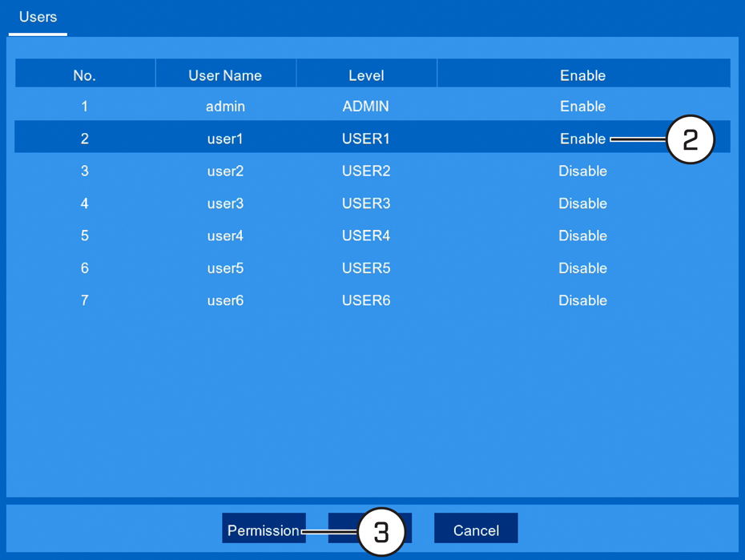Select the user4 name entry
Viewport: 745px width, 560px height.
[x=225, y=236]
